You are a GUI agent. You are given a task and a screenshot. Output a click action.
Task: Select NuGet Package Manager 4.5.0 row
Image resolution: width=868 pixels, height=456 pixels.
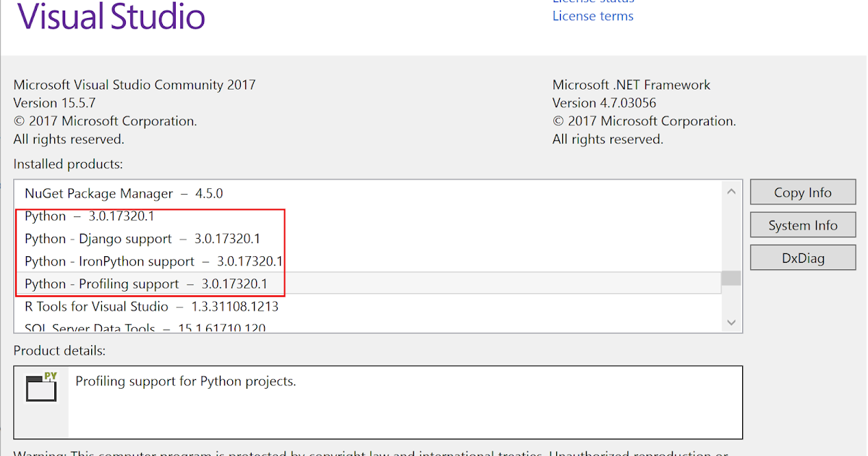tap(367, 193)
